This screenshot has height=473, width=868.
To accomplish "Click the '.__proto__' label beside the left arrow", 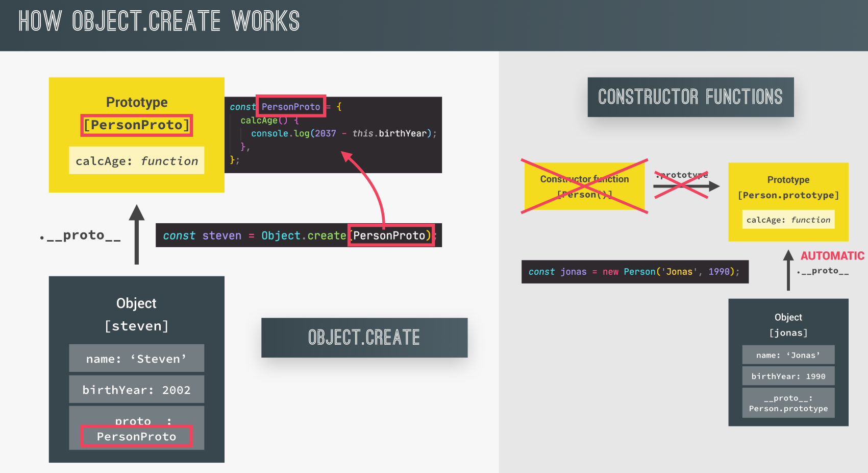I will pyautogui.click(x=80, y=235).
